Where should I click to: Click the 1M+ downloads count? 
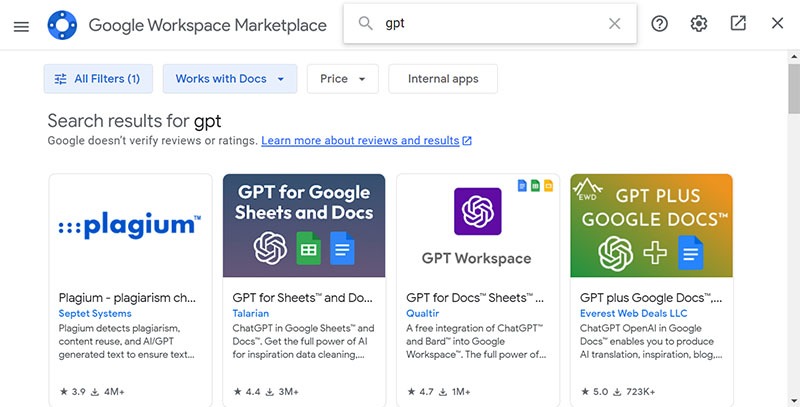pos(455,392)
